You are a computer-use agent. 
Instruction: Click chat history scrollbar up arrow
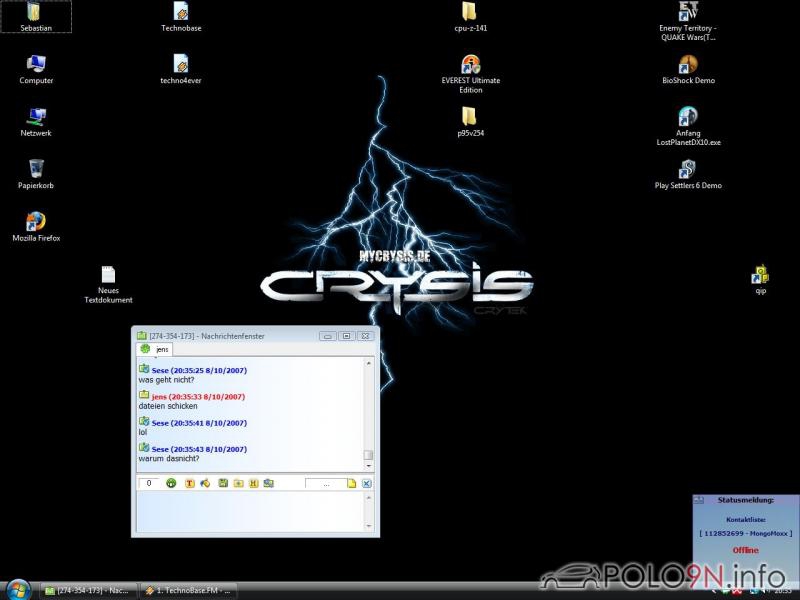click(x=368, y=363)
